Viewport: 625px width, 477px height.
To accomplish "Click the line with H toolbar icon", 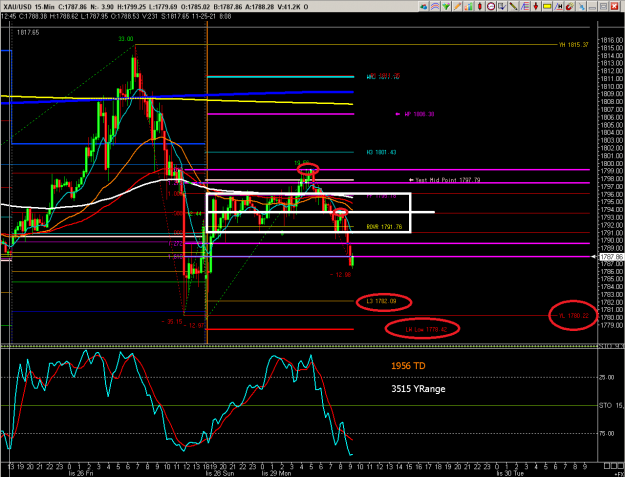I will click(558, 6).
